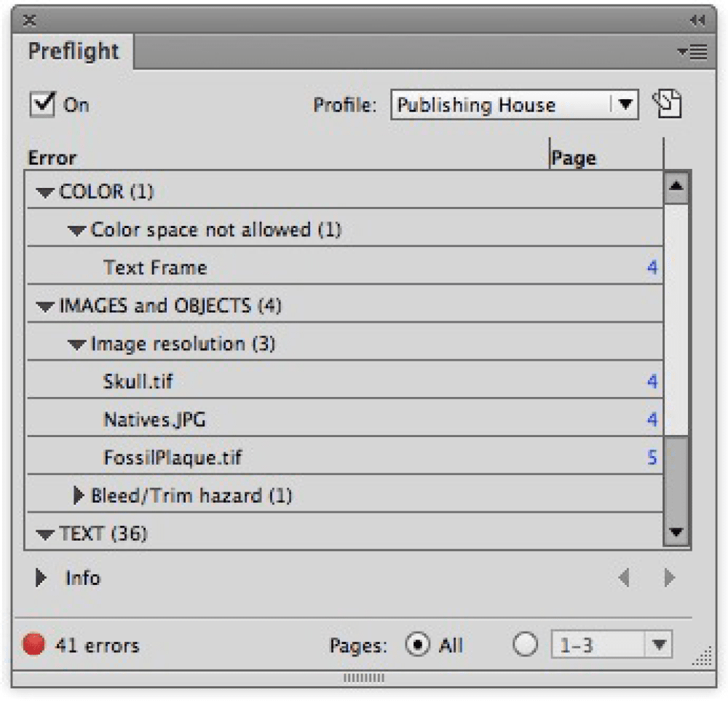The image size is (728, 703).
Task: Click page 5 link for FossilPlaque.tif
Action: click(x=652, y=457)
